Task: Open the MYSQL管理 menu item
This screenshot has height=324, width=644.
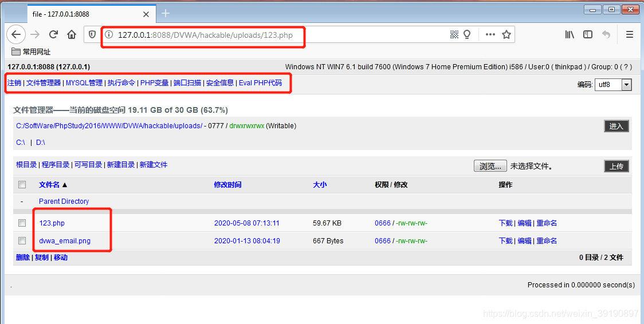Action: pyautogui.click(x=84, y=83)
